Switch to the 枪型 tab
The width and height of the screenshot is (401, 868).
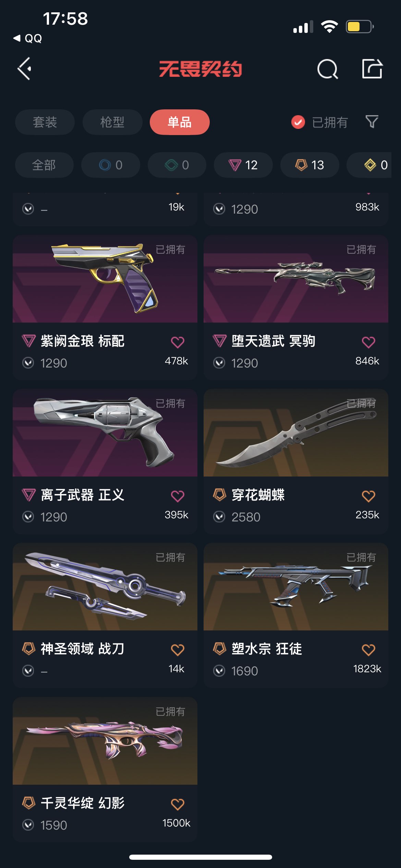point(112,122)
